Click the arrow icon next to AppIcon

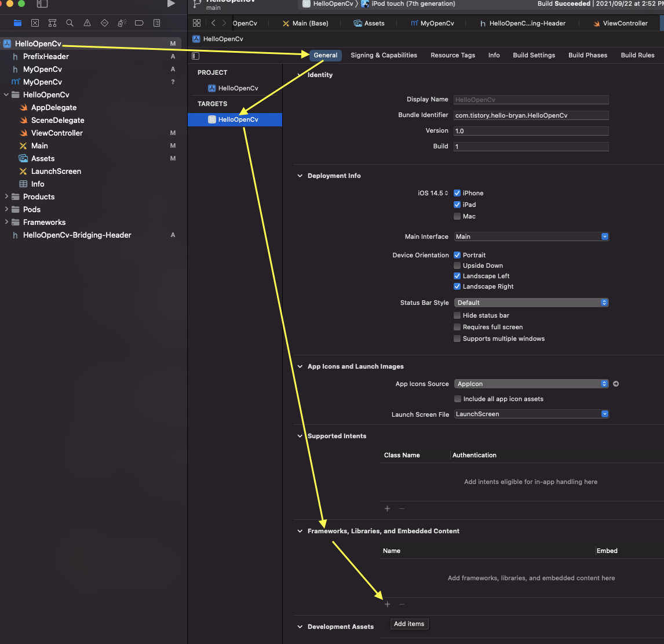click(616, 384)
